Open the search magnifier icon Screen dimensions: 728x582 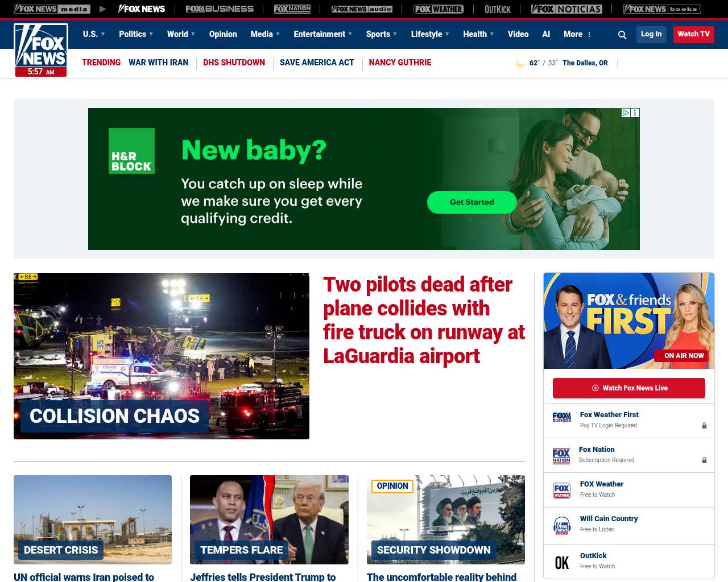pos(622,35)
